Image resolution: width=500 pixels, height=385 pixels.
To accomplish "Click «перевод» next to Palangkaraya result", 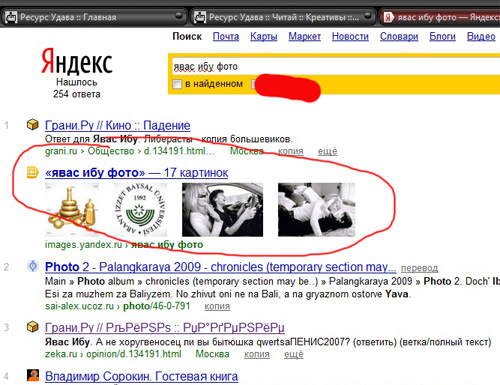I will tap(419, 268).
